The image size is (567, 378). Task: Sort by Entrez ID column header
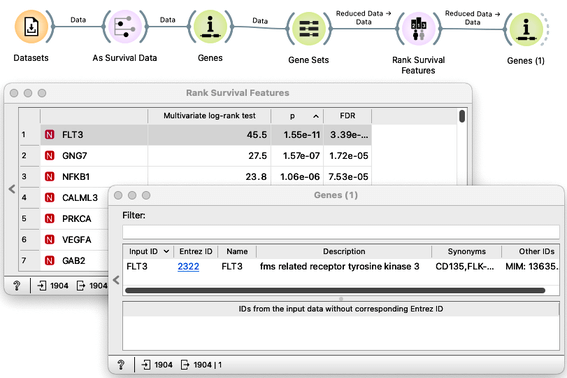[x=196, y=251]
